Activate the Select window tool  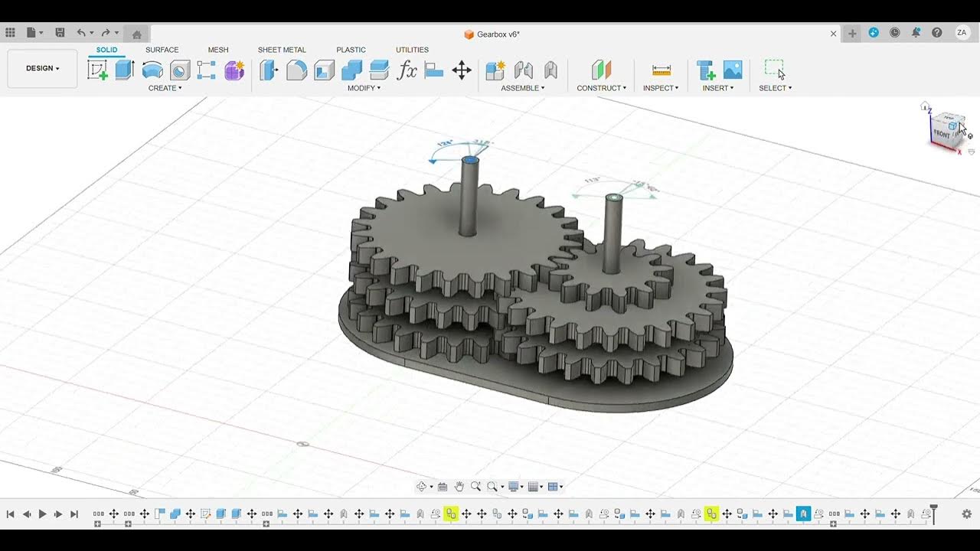775,70
